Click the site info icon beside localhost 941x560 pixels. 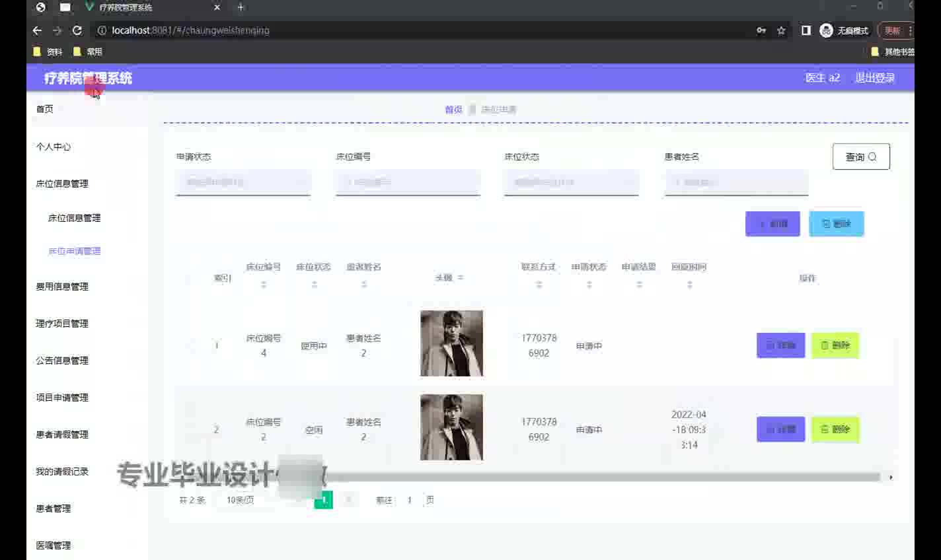102,30
